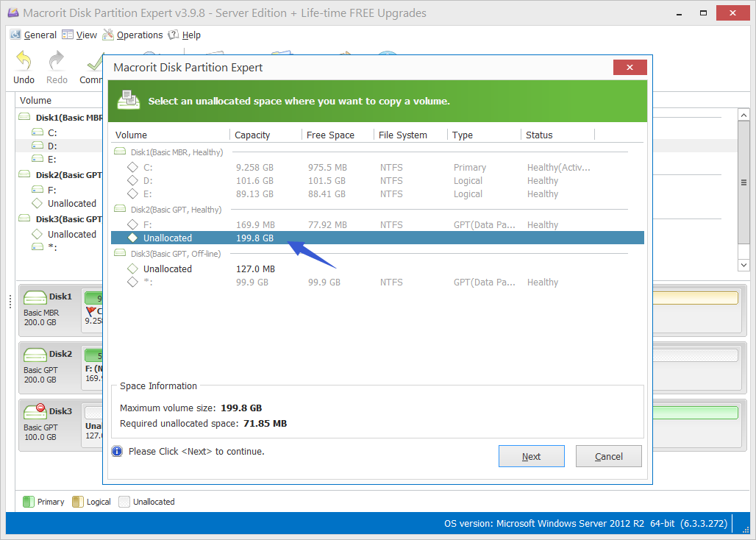Click the main window scrollbar up arrow
This screenshot has width=756, height=540.
[x=743, y=116]
